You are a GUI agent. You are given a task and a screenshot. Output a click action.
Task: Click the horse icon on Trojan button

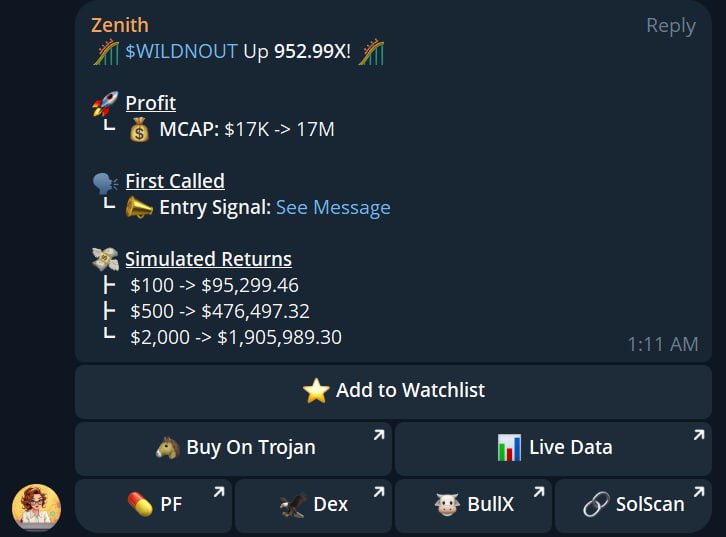click(168, 448)
